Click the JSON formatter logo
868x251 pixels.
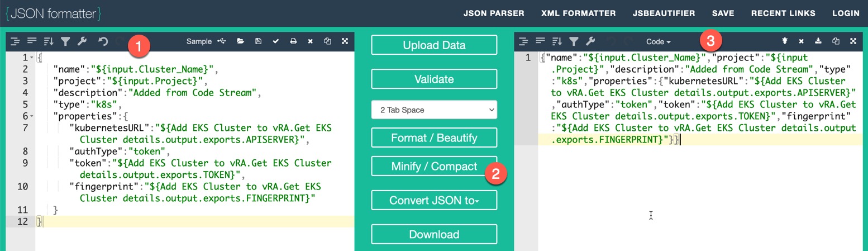pos(54,13)
